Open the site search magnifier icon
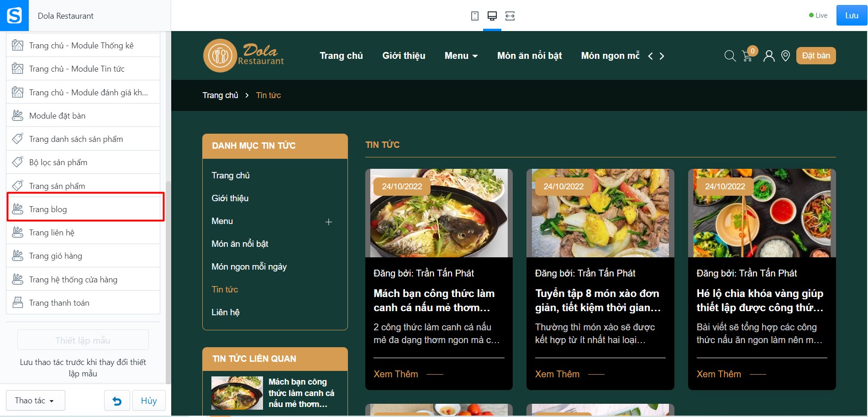Viewport: 868px width, 417px height. click(x=730, y=56)
